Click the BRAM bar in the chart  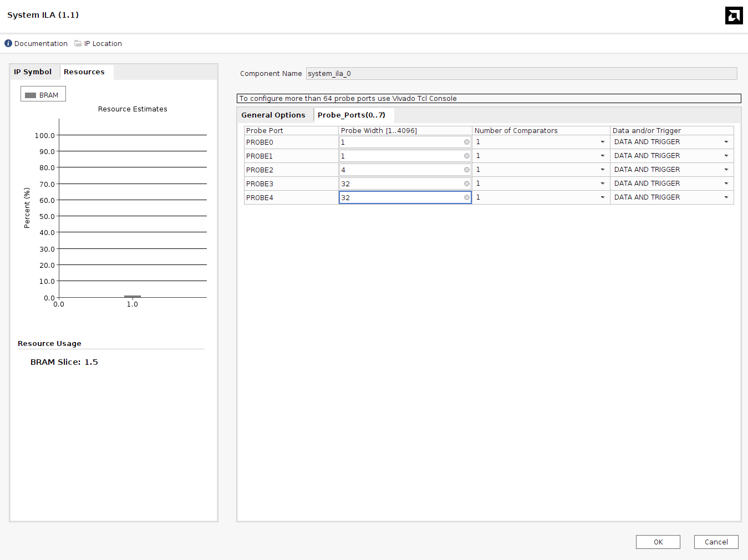(x=133, y=297)
